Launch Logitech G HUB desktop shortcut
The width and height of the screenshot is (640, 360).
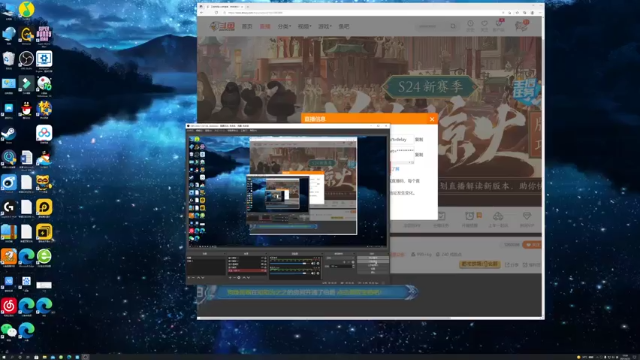[9, 208]
